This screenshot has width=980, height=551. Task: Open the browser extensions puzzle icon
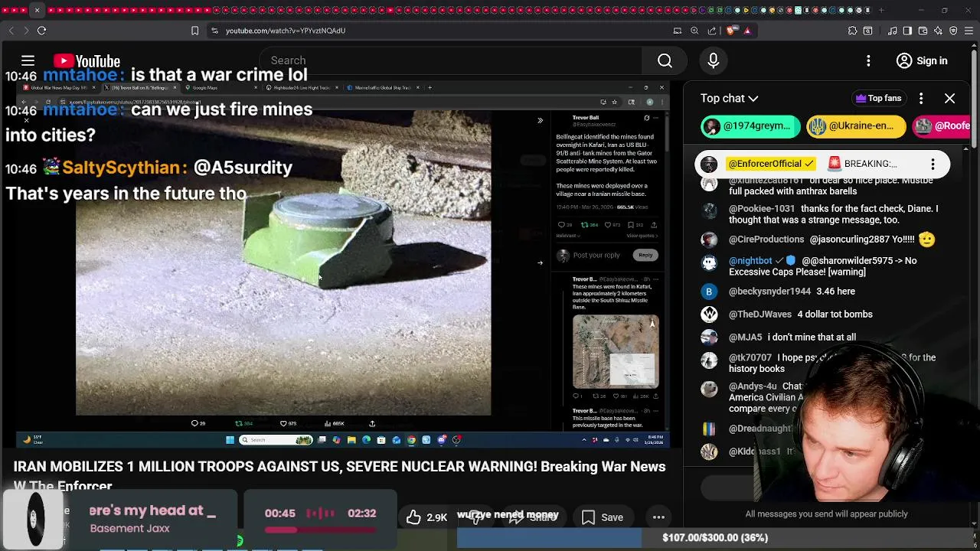852,31
